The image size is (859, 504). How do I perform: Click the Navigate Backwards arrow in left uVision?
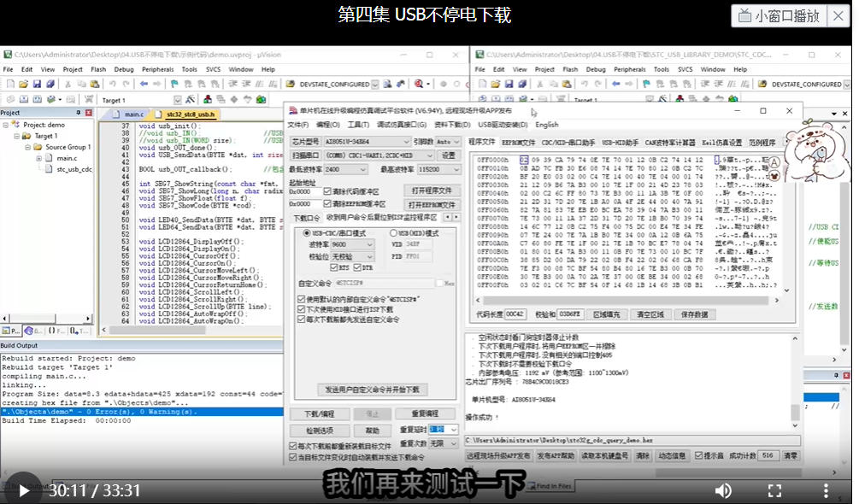point(144,84)
